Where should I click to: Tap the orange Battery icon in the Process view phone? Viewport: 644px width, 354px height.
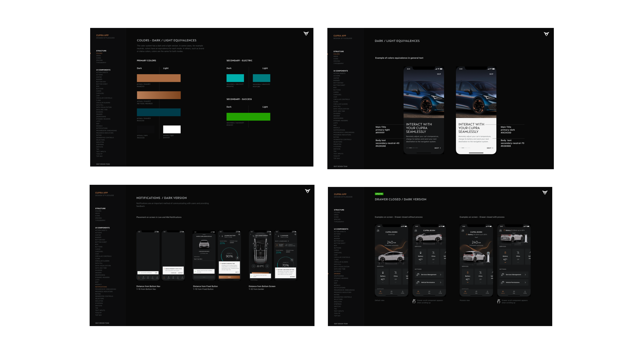click(468, 272)
